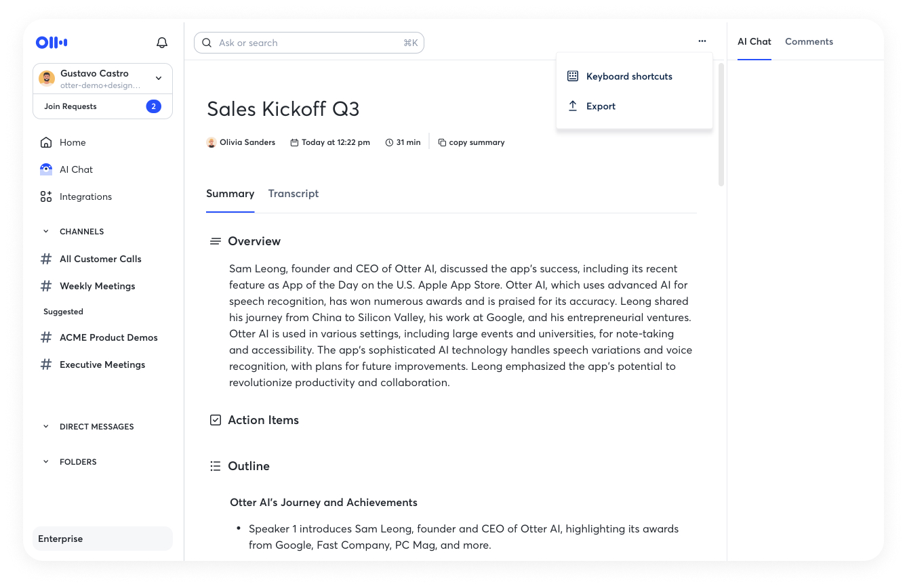This screenshot has width=907, height=588.
Task: Switch to the Comments tab
Action: point(809,41)
